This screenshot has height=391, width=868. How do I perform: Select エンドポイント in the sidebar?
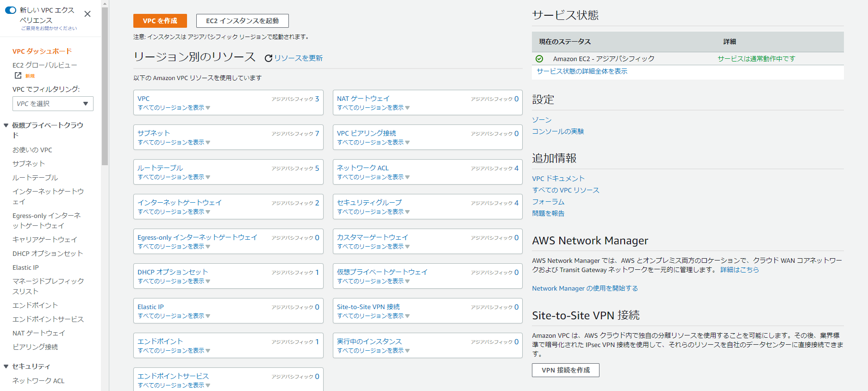coord(35,305)
